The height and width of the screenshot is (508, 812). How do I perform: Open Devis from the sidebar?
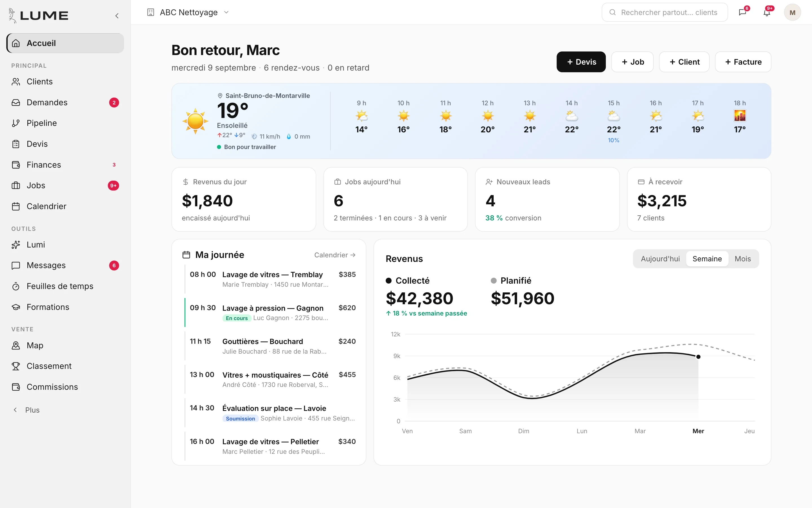coord(65,144)
